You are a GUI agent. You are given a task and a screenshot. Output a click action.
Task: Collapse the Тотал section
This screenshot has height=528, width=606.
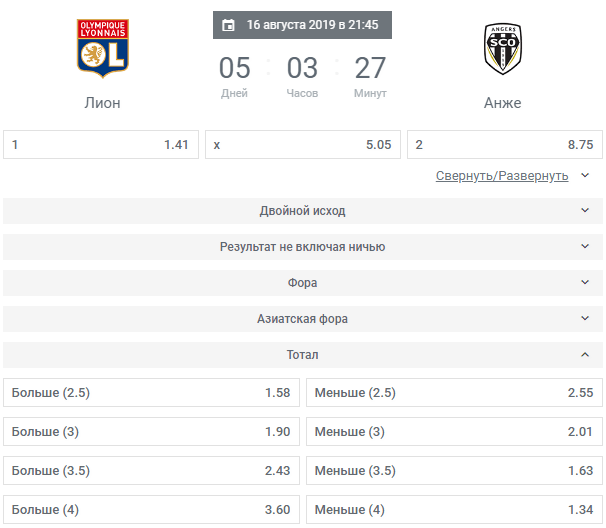pos(303,354)
